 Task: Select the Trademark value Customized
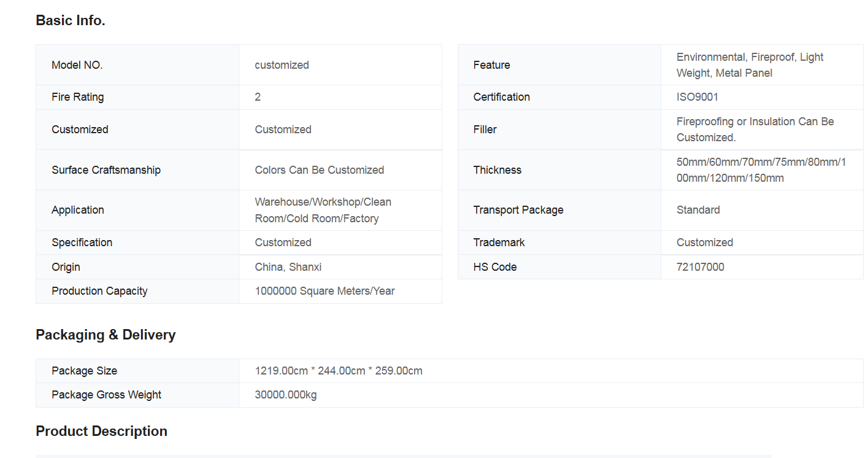point(705,243)
